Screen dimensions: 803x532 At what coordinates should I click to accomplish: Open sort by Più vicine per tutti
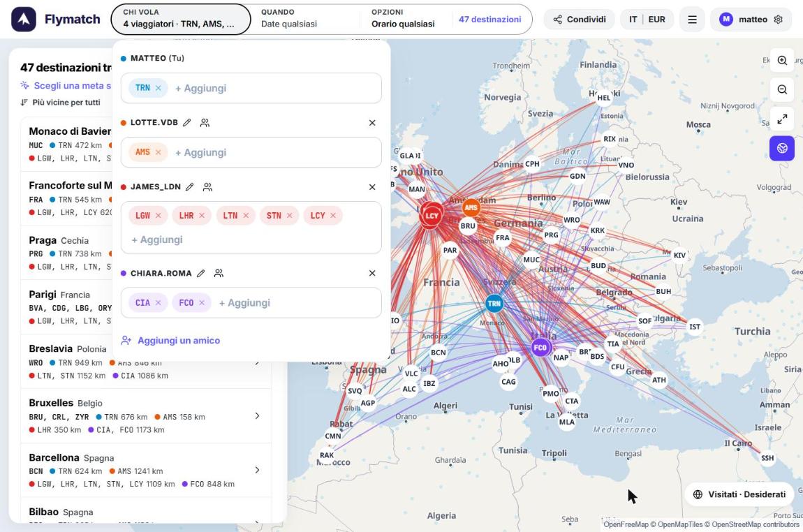tap(61, 103)
